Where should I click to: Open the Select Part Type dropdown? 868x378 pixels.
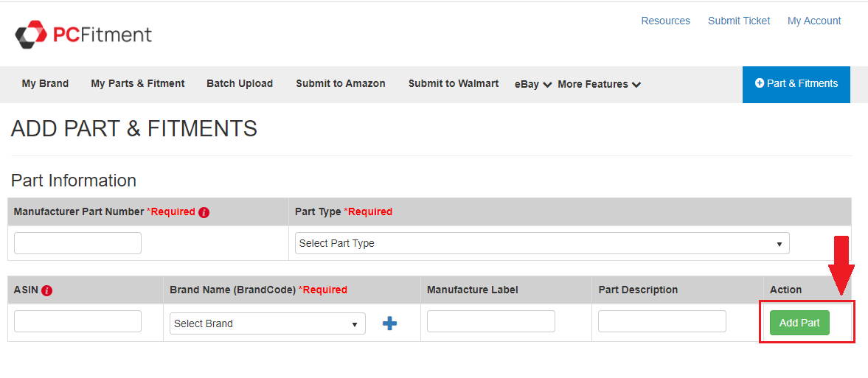(x=541, y=243)
